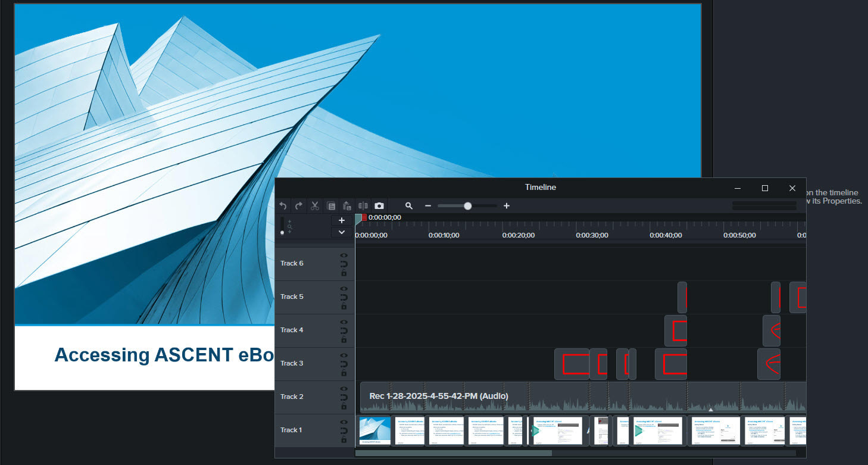868x465 pixels.
Task: Lock Track 3 with its padlock icon
Action: point(344,373)
